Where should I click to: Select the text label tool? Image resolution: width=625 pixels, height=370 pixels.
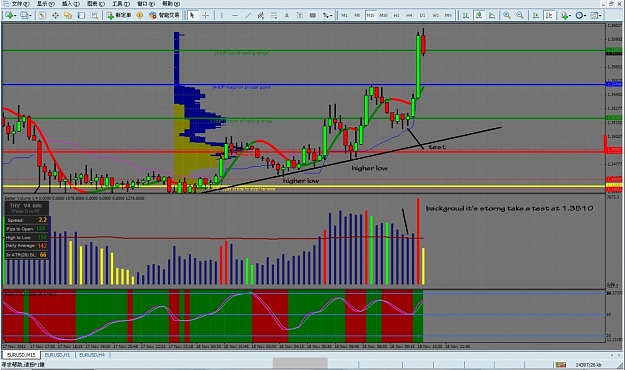(x=300, y=15)
